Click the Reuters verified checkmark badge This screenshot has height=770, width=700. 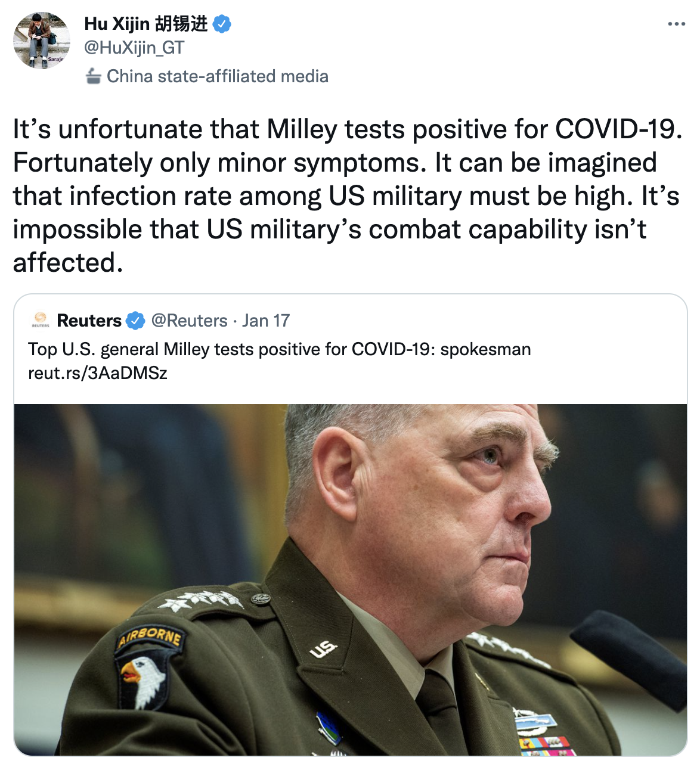136,321
